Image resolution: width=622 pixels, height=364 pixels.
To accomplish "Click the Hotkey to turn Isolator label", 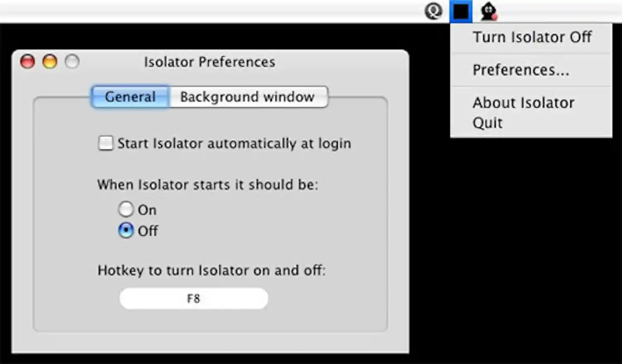I will (x=212, y=270).
